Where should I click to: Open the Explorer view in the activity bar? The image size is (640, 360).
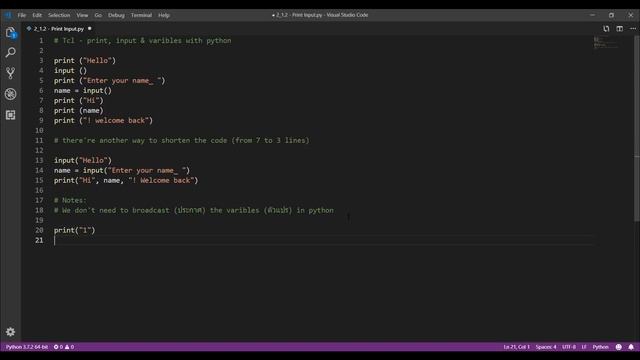pyautogui.click(x=11, y=32)
